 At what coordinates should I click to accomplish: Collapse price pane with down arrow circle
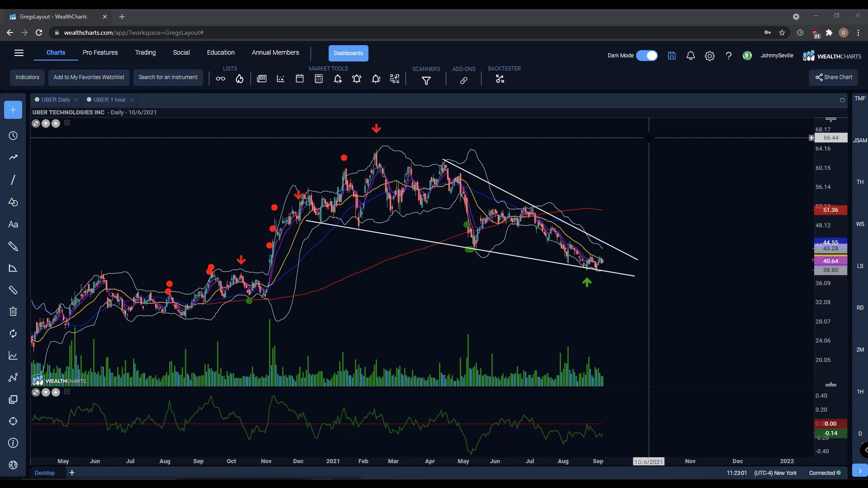pyautogui.click(x=46, y=123)
